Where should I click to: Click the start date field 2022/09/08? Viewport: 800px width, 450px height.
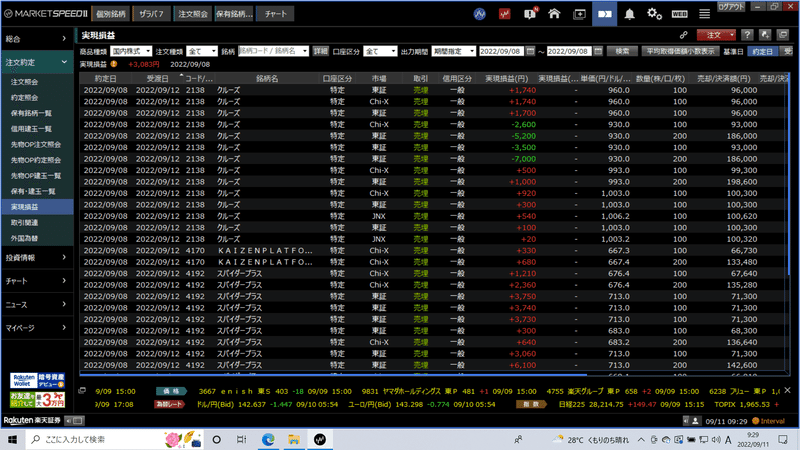point(501,51)
